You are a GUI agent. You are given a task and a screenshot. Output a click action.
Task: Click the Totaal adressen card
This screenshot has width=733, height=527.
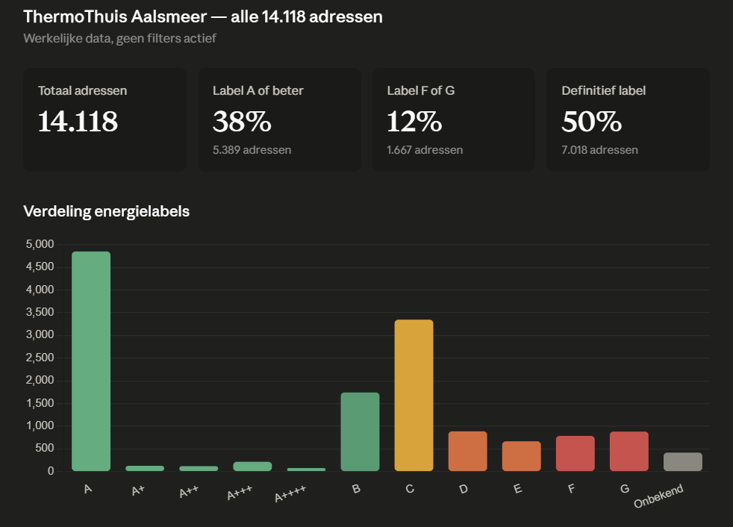tap(105, 120)
